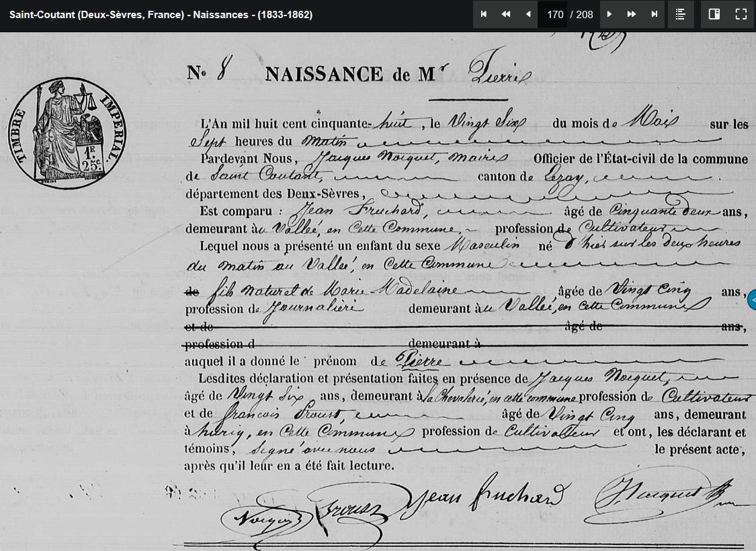Skip back several pages with double-left arrows
The width and height of the screenshot is (756, 551).
tap(506, 14)
